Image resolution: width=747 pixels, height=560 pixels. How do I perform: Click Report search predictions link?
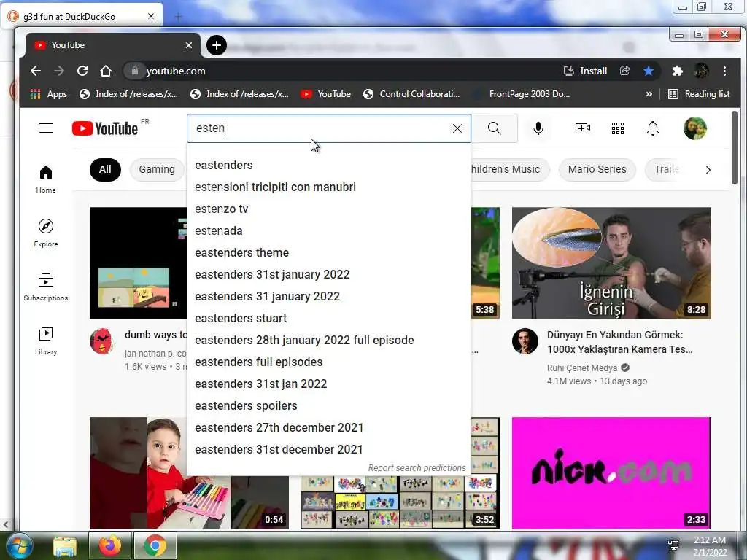tap(417, 468)
